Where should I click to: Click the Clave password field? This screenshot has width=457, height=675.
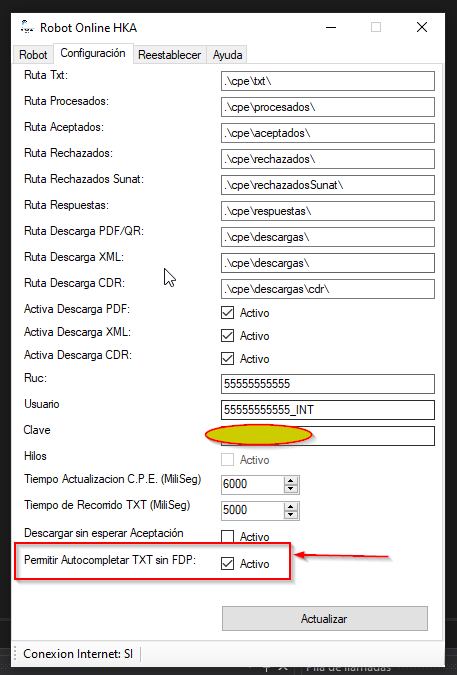[x=328, y=436]
